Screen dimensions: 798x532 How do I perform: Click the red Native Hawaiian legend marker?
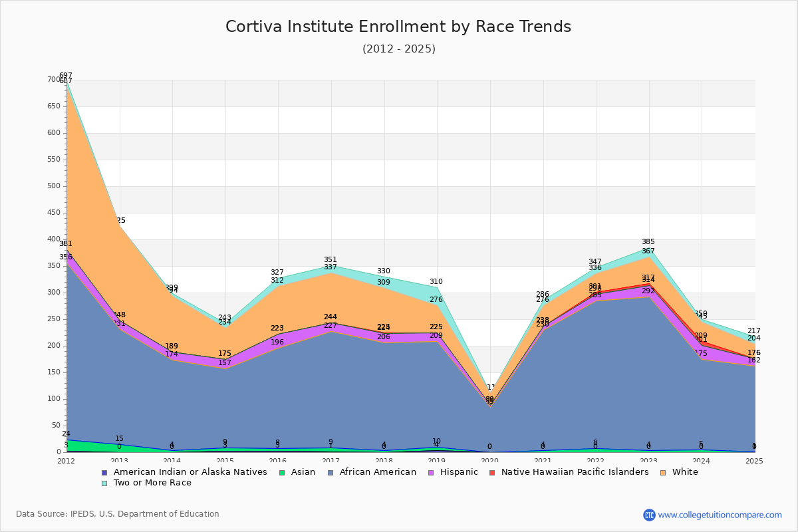(491, 472)
